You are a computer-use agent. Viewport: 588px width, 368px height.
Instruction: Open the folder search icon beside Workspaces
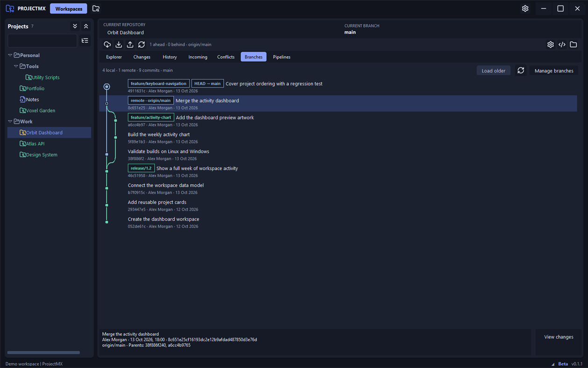[x=96, y=8]
